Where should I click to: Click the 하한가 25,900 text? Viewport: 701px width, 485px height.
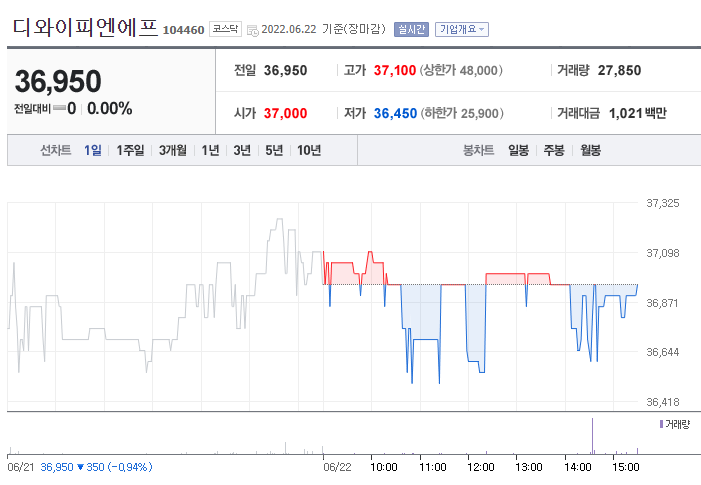click(x=462, y=114)
